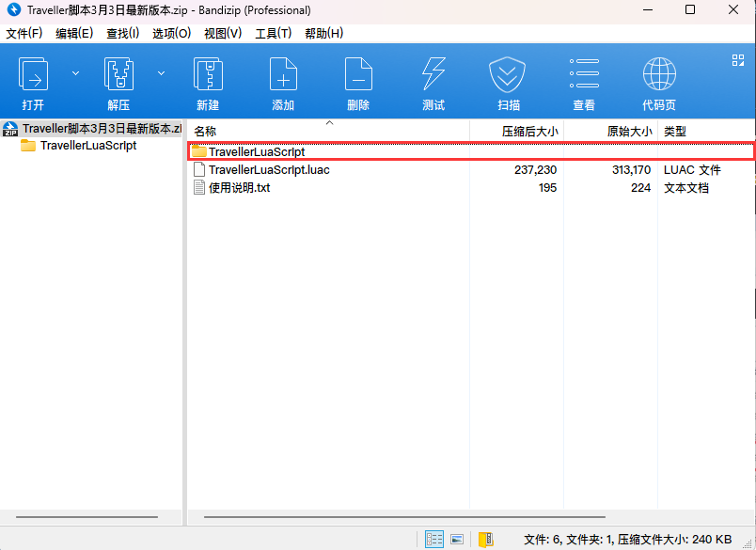Screen dimensions: 756x550
Task: Open the 代码页 (Code page) selector
Action: tap(658, 81)
